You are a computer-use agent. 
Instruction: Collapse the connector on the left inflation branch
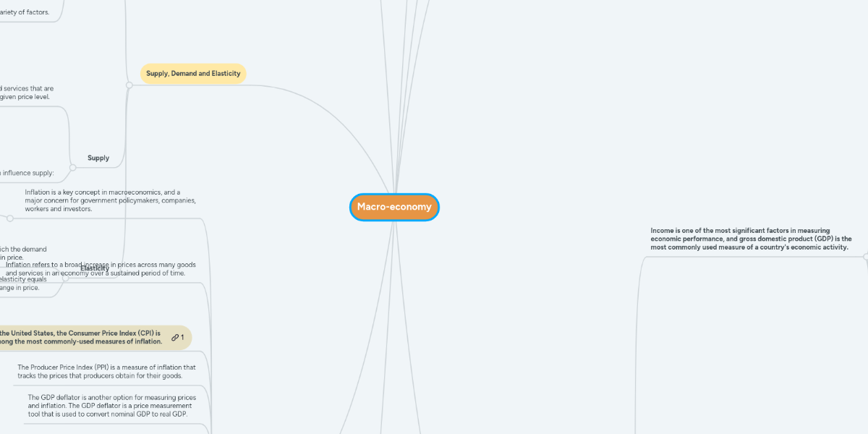(9, 218)
